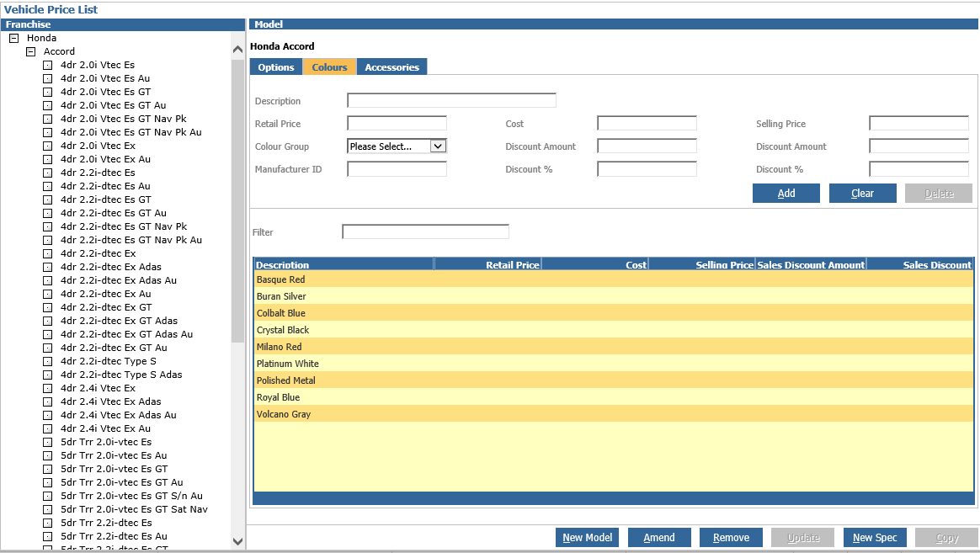Select the Basque Red colour row
Viewport: 980px width, 553px height.
[614, 279]
